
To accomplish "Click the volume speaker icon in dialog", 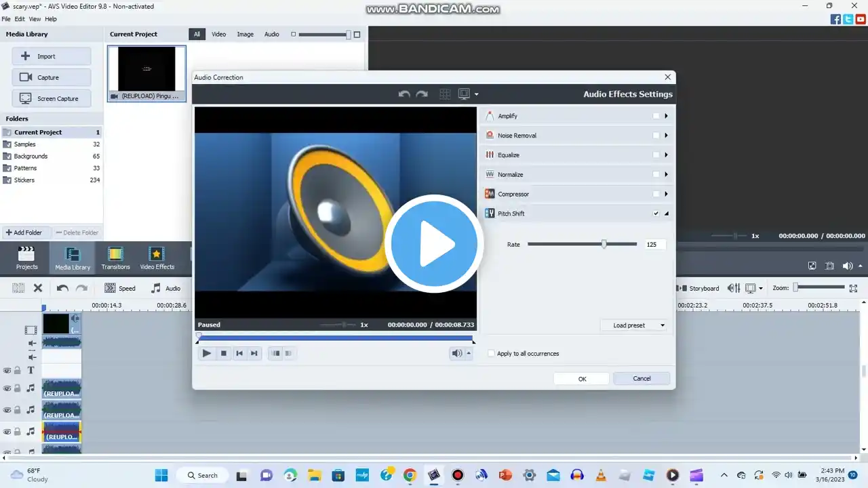I will point(457,353).
